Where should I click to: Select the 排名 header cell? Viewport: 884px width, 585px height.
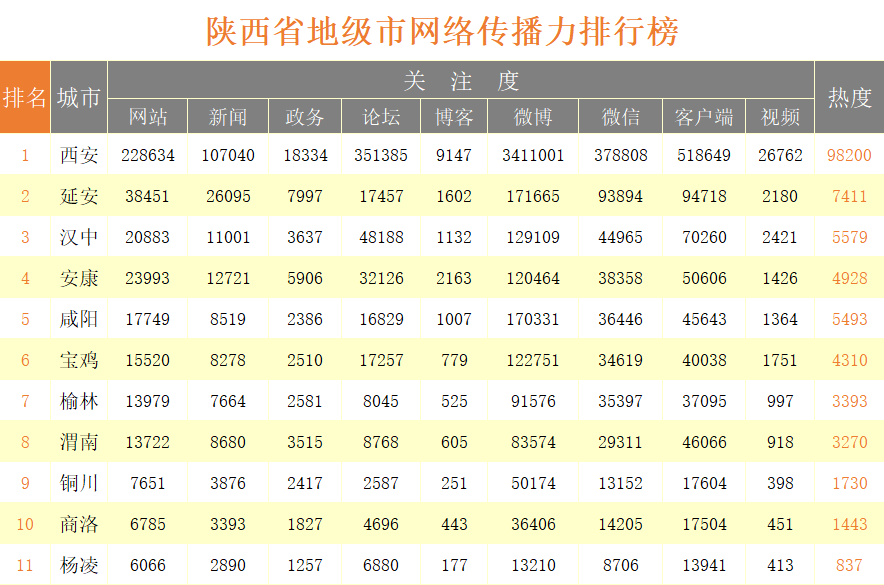[x=25, y=97]
